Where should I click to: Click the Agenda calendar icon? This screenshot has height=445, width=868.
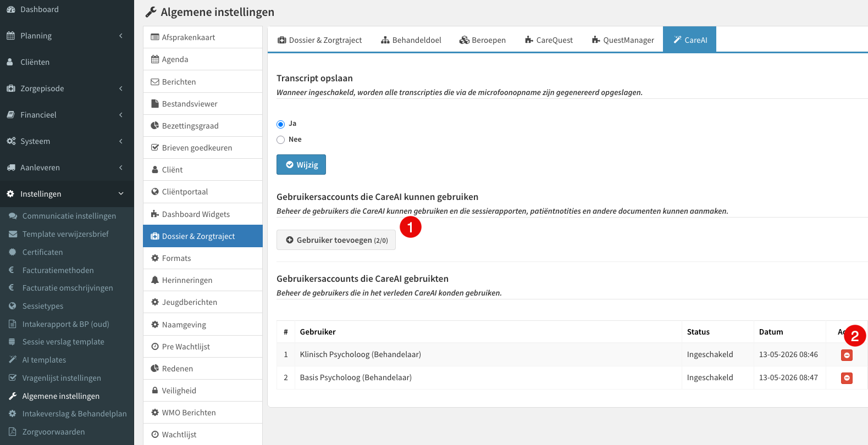155,59
